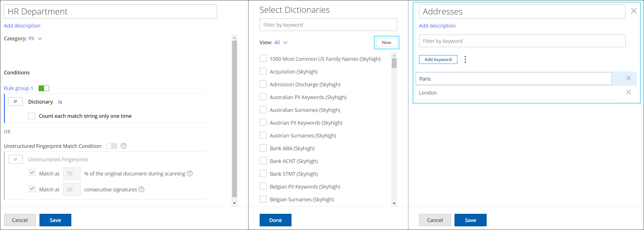644x230 pixels.
Task: Toggle Rule group 1 switch off
Action: click(x=44, y=88)
